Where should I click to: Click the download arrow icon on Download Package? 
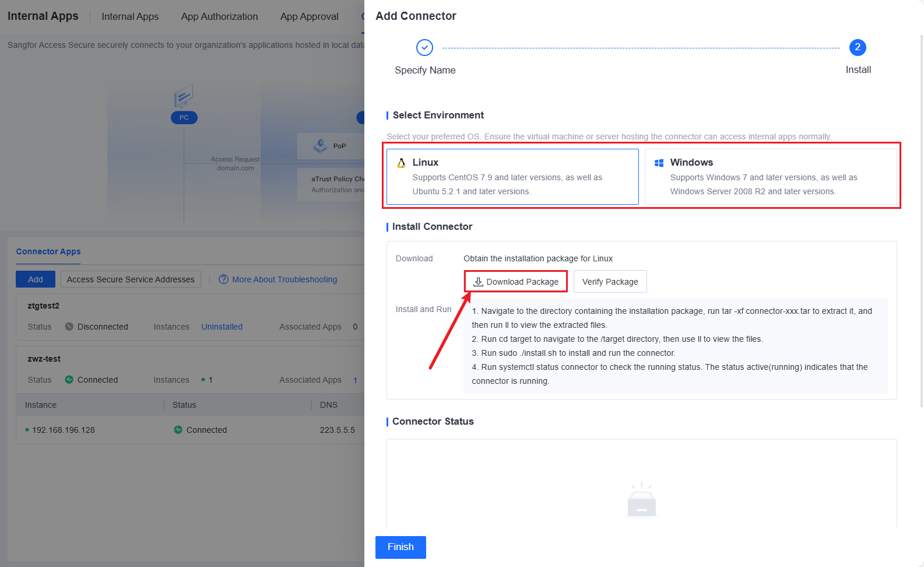[478, 282]
